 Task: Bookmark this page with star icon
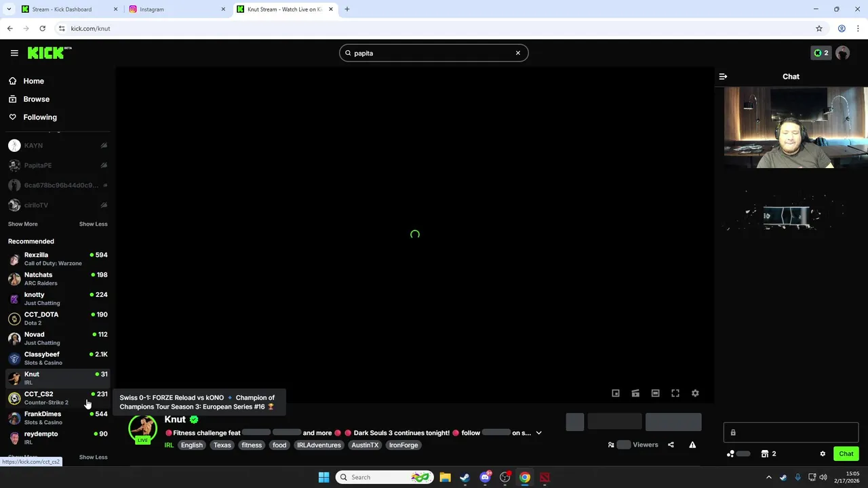tap(819, 28)
